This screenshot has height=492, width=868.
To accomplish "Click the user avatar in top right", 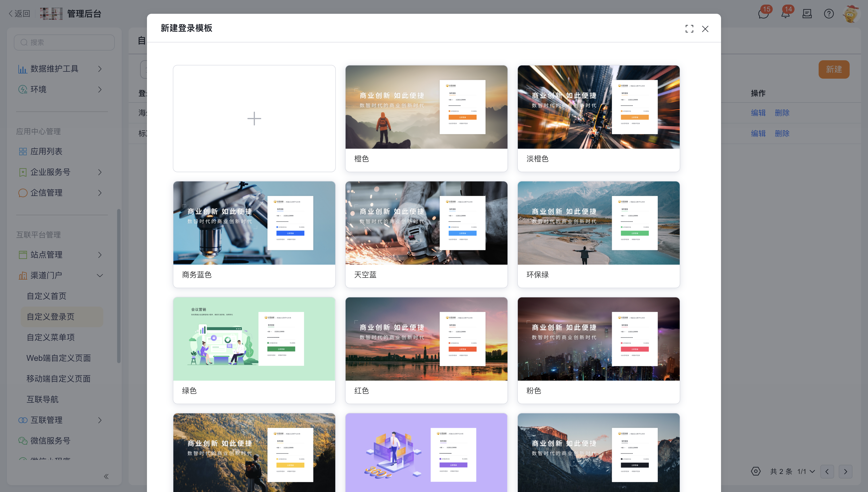I will (851, 14).
